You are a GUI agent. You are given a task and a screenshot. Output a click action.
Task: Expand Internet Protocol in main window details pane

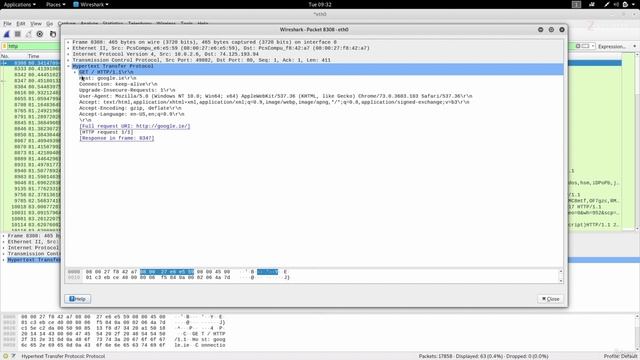tap(4, 248)
